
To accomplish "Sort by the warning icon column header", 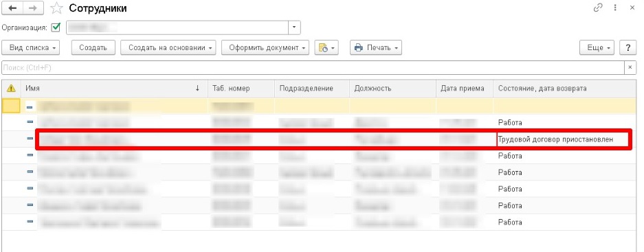I will [x=11, y=89].
